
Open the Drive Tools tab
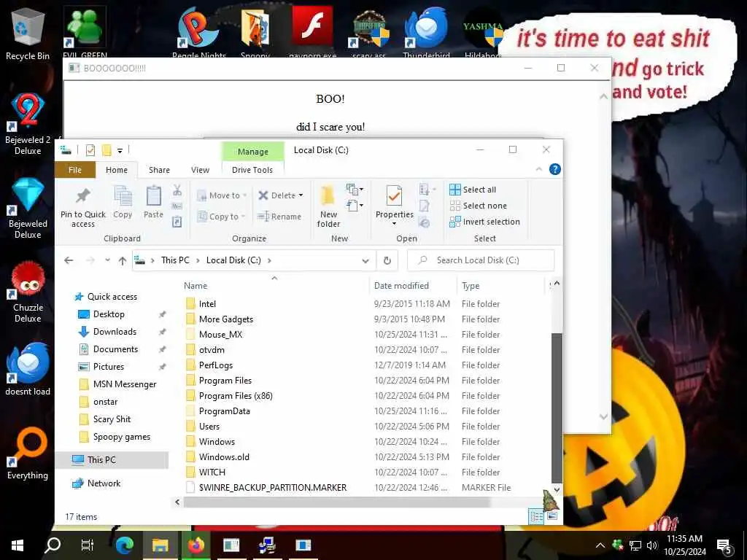[x=252, y=170]
